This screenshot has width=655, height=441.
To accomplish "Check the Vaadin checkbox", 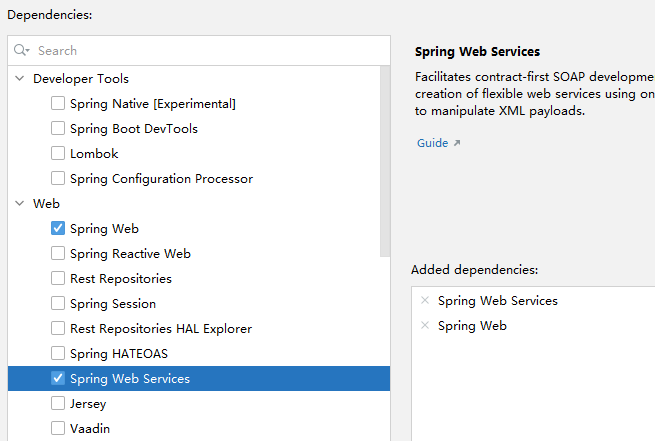I will tap(58, 428).
